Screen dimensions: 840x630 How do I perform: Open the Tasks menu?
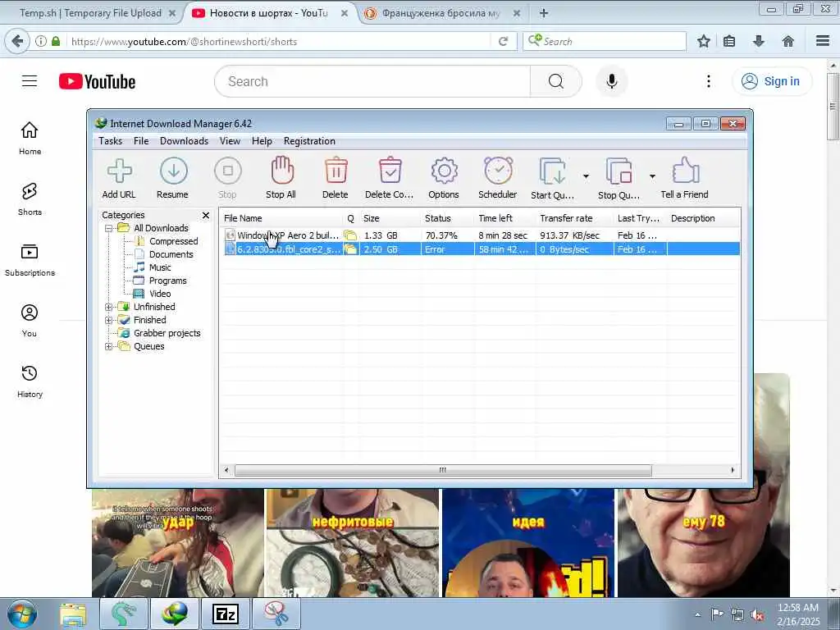tap(111, 141)
